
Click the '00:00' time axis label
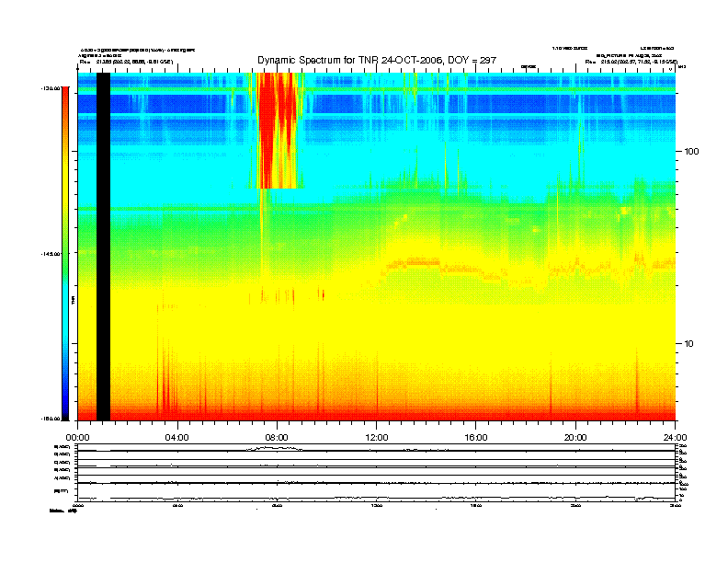(x=77, y=438)
